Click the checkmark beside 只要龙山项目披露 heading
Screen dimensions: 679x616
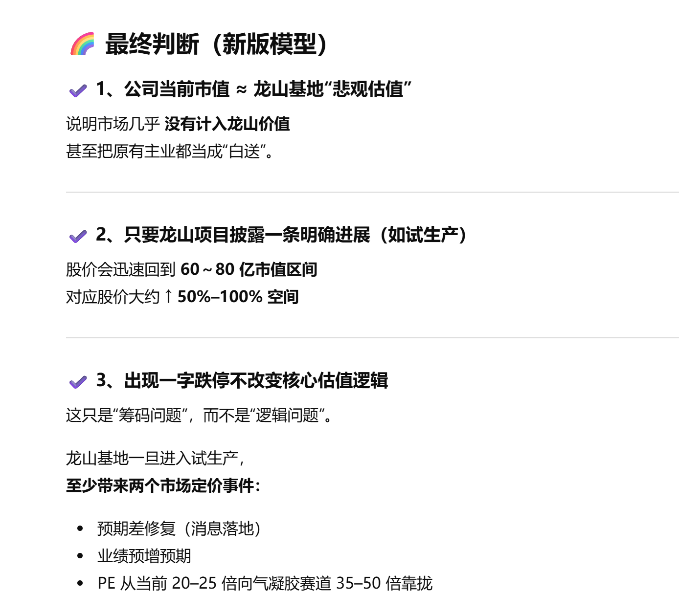click(78, 236)
